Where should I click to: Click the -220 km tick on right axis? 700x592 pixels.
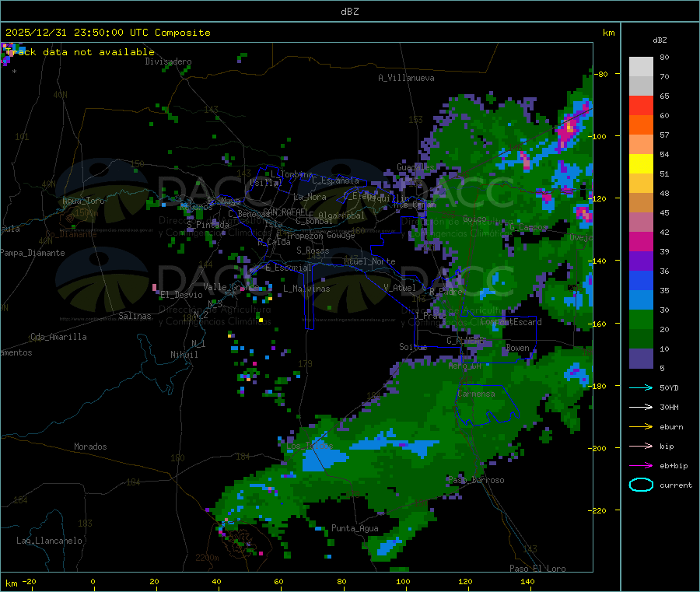click(x=599, y=510)
